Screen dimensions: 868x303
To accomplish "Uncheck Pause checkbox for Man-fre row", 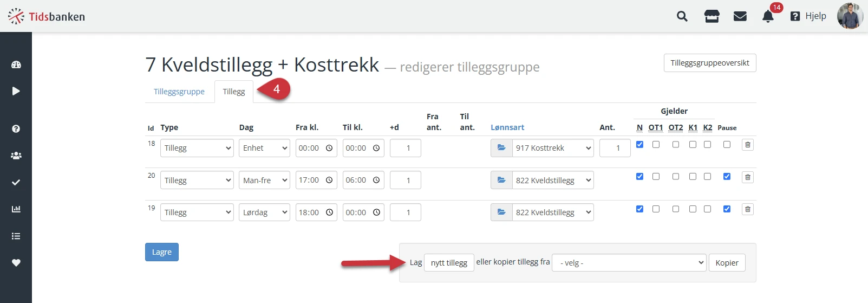I will click(727, 177).
